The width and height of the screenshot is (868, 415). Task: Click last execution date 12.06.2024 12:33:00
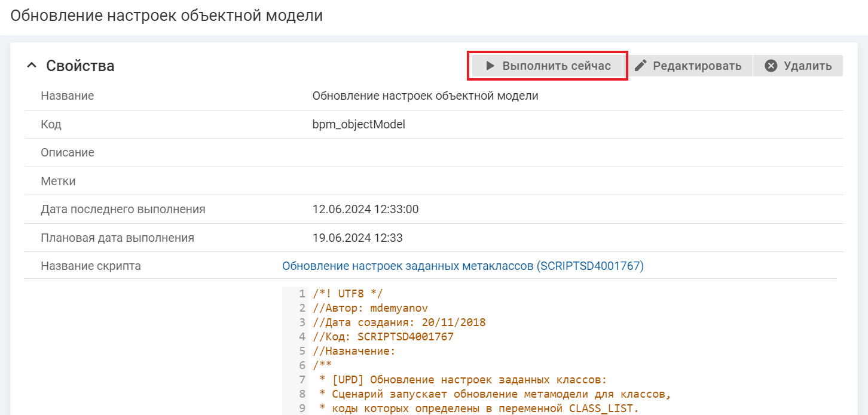(365, 209)
